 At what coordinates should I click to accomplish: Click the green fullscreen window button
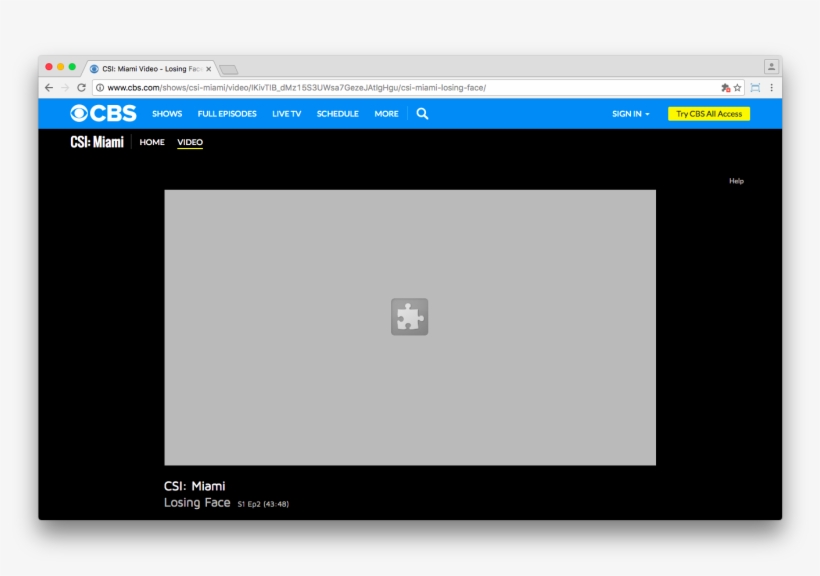(72, 67)
